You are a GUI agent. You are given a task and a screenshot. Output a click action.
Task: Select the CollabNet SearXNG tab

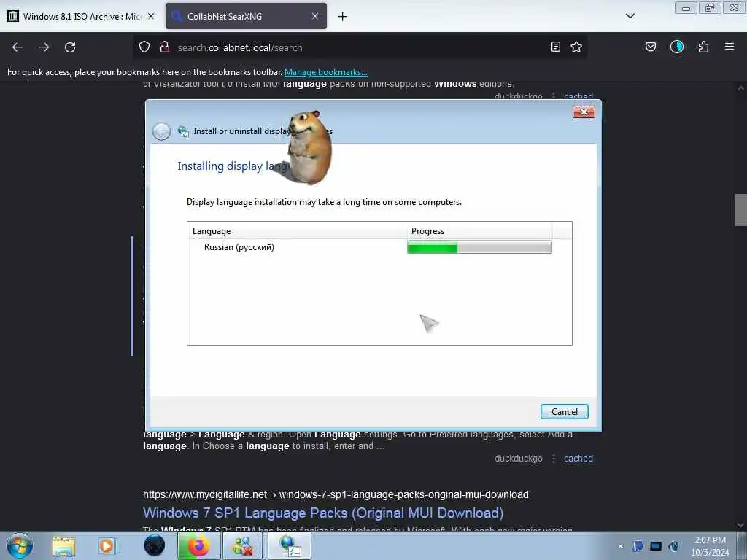(x=246, y=17)
